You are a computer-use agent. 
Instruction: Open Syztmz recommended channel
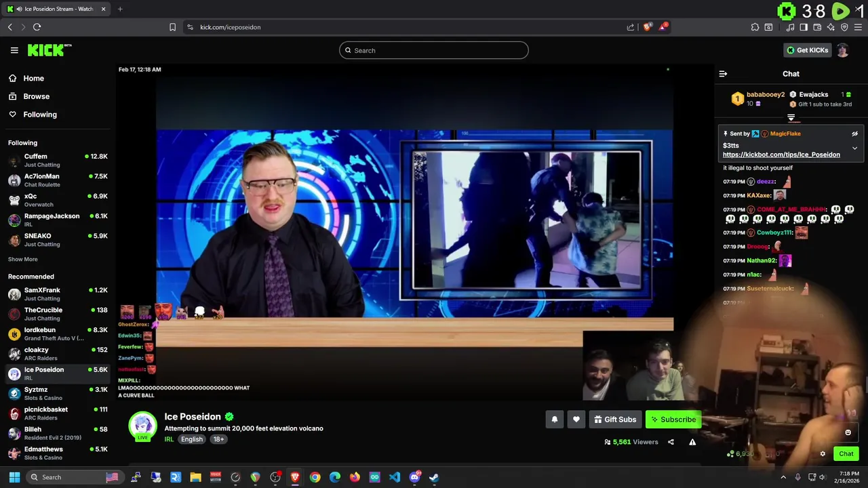coord(58,394)
